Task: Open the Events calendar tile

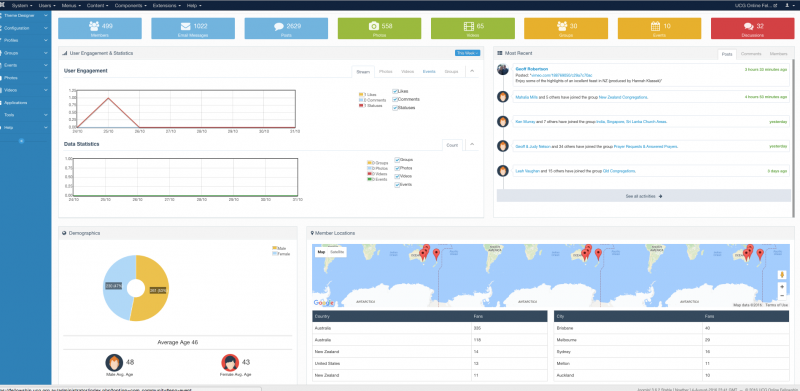Action: point(659,29)
